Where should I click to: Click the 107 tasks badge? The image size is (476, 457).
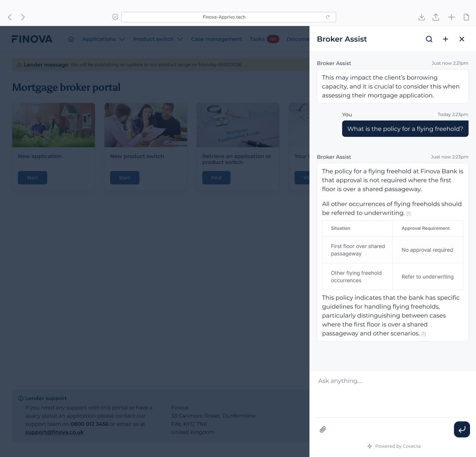point(273,39)
